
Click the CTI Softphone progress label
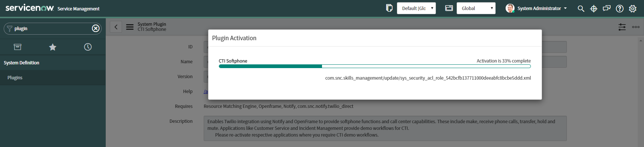tap(233, 61)
